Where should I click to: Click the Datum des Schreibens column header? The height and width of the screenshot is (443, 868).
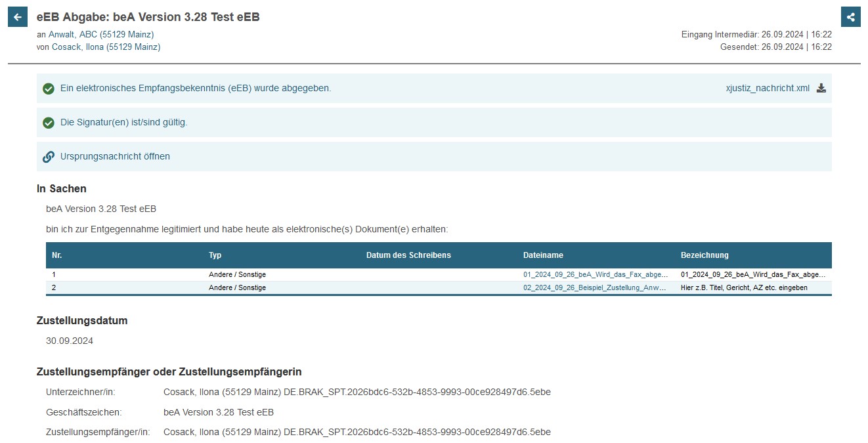click(x=408, y=255)
